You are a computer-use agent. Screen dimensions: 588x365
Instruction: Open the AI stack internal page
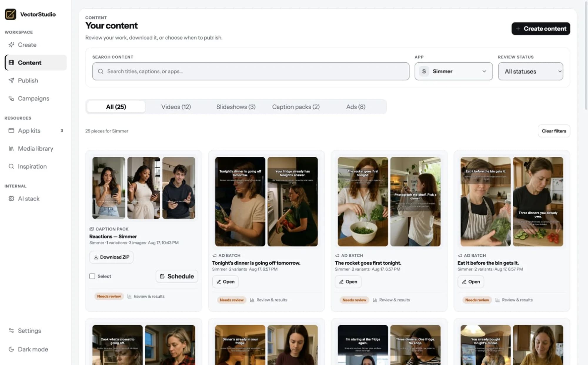pos(36,199)
